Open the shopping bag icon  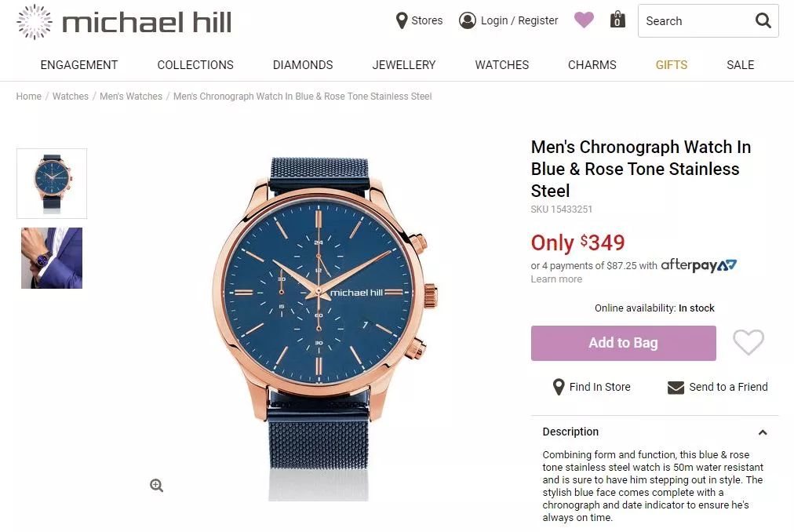click(x=617, y=20)
